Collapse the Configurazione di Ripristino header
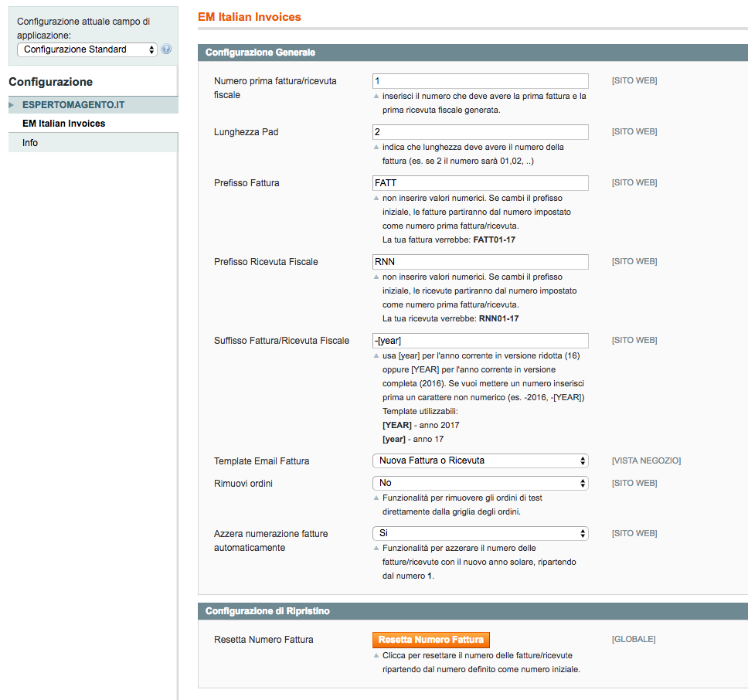748x700 pixels. (x=473, y=611)
